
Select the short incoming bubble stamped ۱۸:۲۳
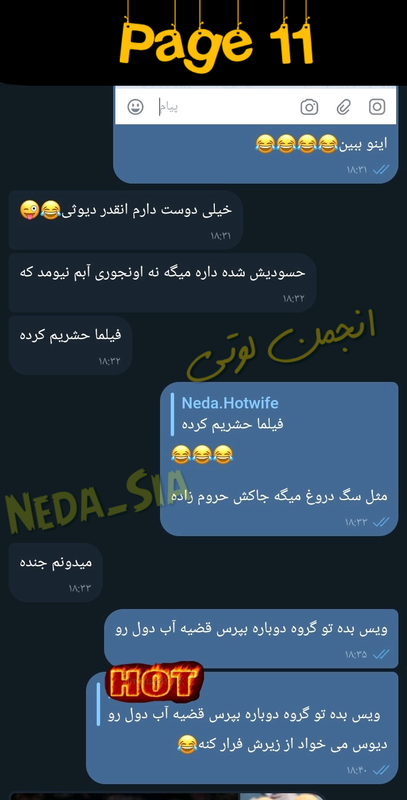tap(56, 572)
